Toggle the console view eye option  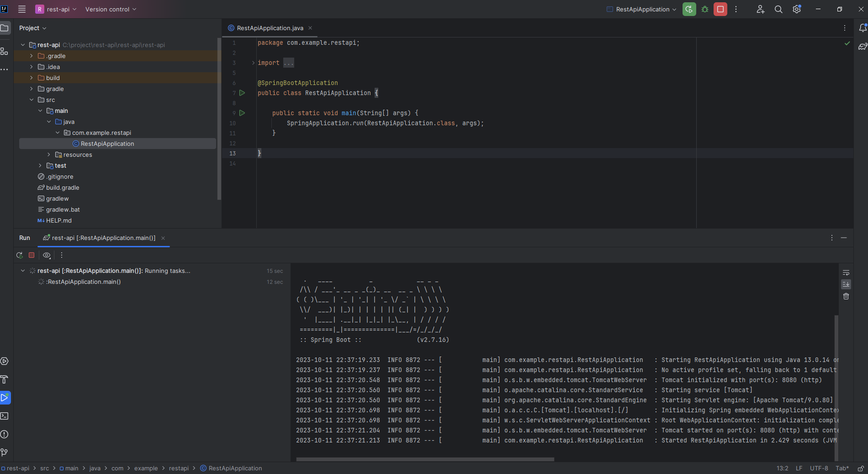pos(47,255)
